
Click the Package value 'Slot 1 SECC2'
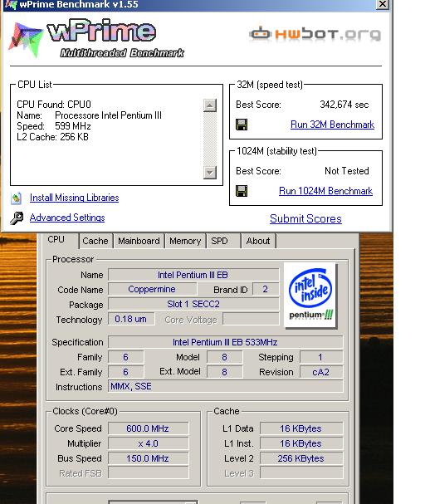(193, 304)
